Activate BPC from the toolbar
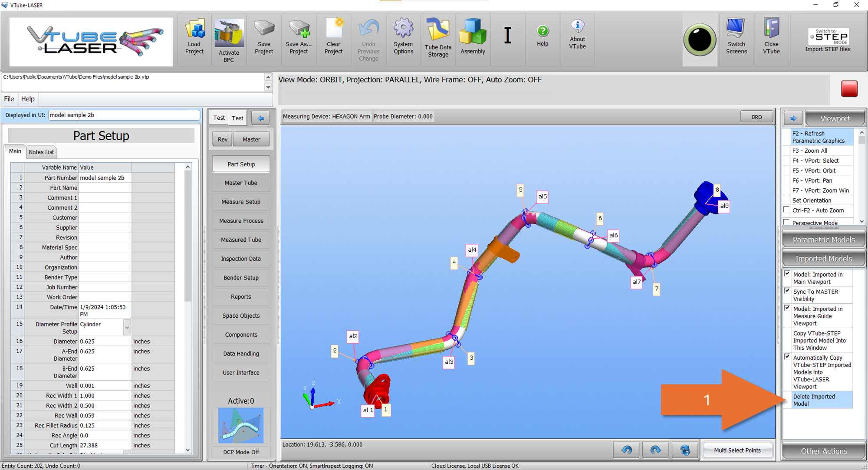The height and width of the screenshot is (470, 868). [229, 39]
